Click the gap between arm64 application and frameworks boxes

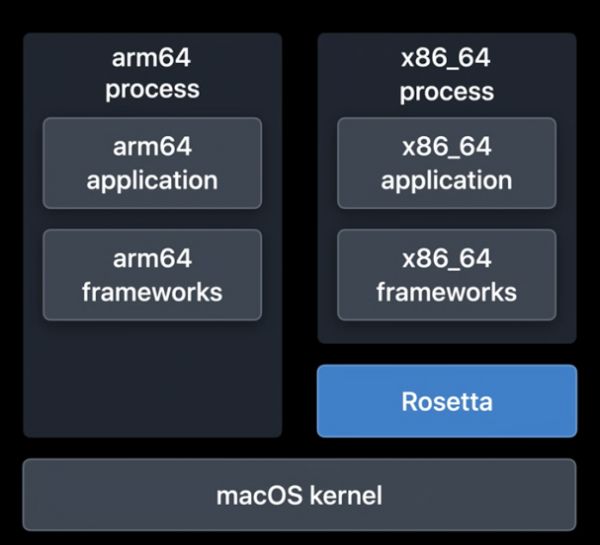pyautogui.click(x=152, y=219)
